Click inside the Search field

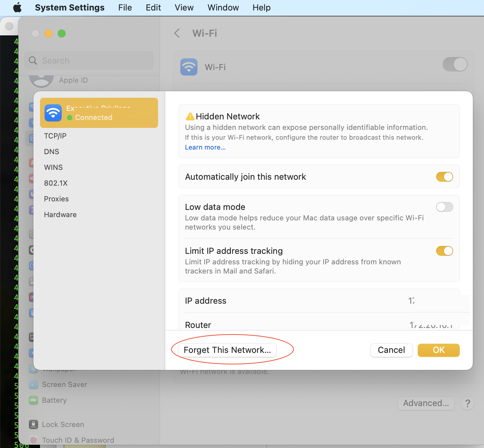tap(89, 60)
